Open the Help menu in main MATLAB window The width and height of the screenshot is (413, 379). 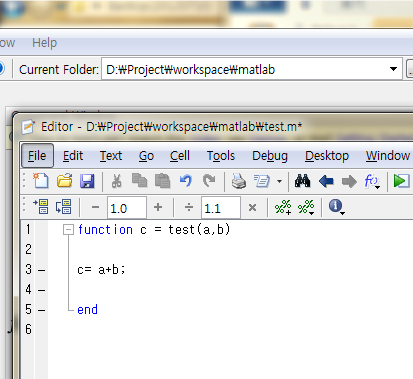point(44,43)
